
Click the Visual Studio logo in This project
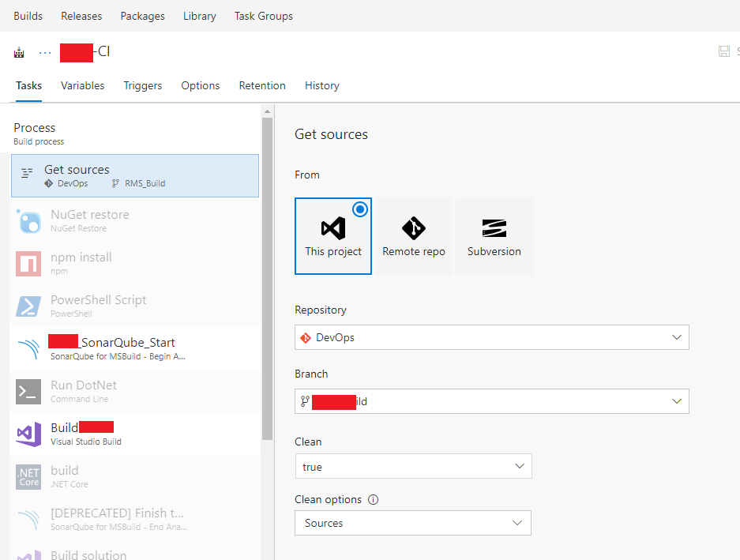[333, 228]
